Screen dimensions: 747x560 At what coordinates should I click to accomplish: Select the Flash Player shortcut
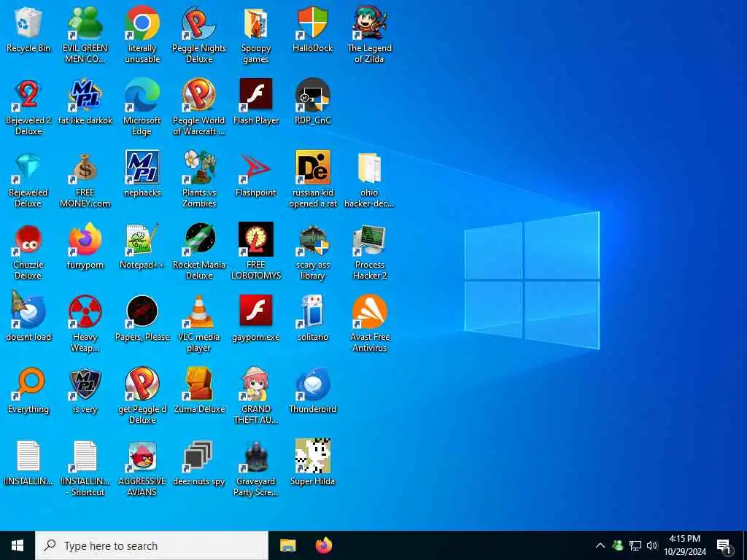256,96
